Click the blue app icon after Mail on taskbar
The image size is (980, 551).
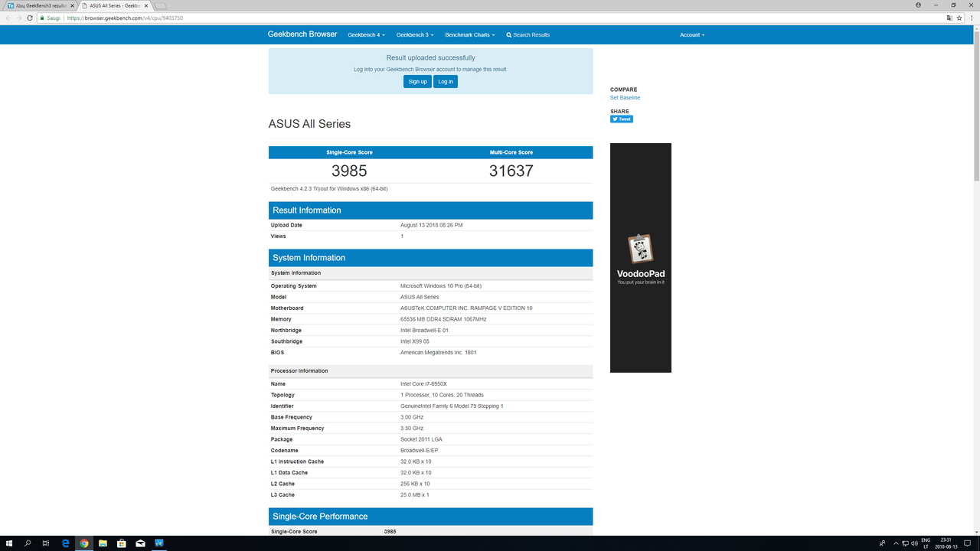click(x=159, y=543)
